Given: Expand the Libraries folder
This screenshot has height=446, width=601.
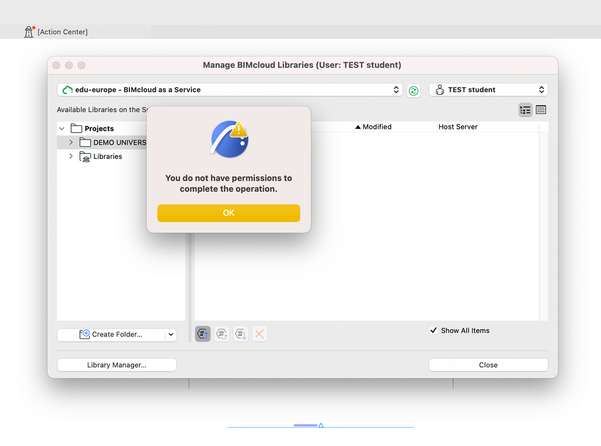Looking at the screenshot, I should tap(71, 156).
